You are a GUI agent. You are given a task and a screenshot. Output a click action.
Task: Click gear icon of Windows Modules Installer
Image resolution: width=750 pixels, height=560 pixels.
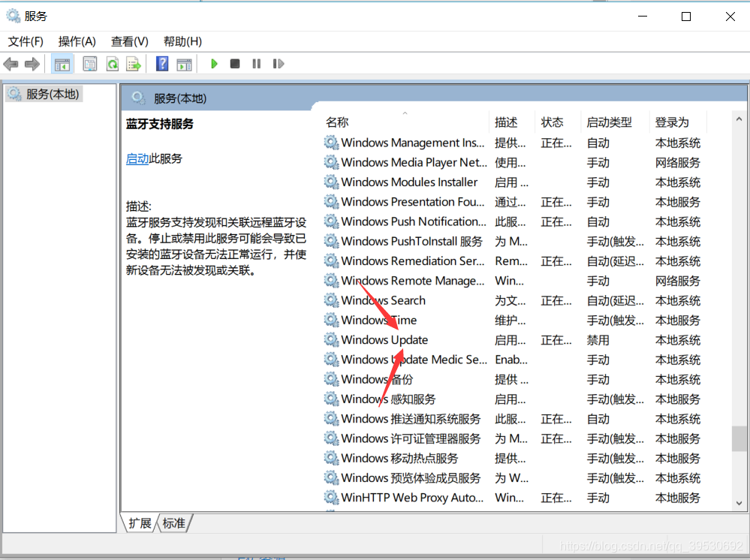click(332, 182)
